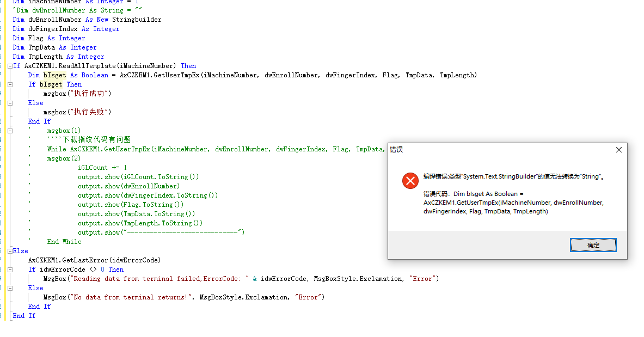
Task: Click the msgbox("执行成功") line
Action: coord(77,94)
